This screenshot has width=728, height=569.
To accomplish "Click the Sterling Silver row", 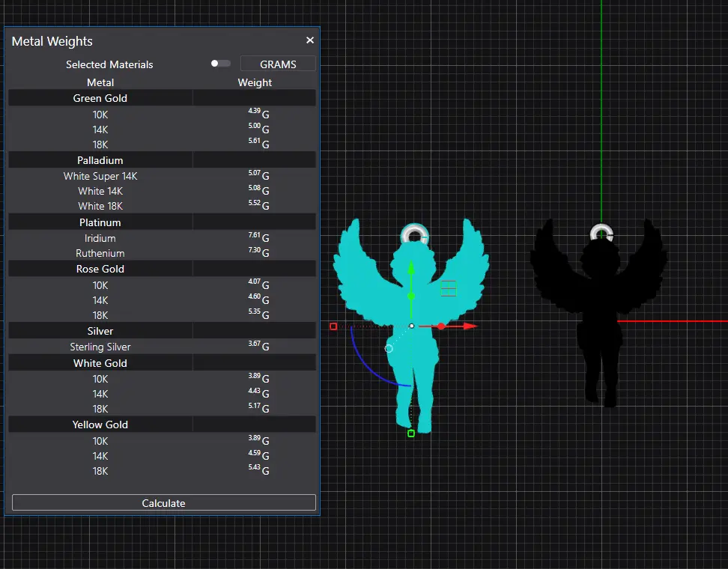I will click(100, 347).
